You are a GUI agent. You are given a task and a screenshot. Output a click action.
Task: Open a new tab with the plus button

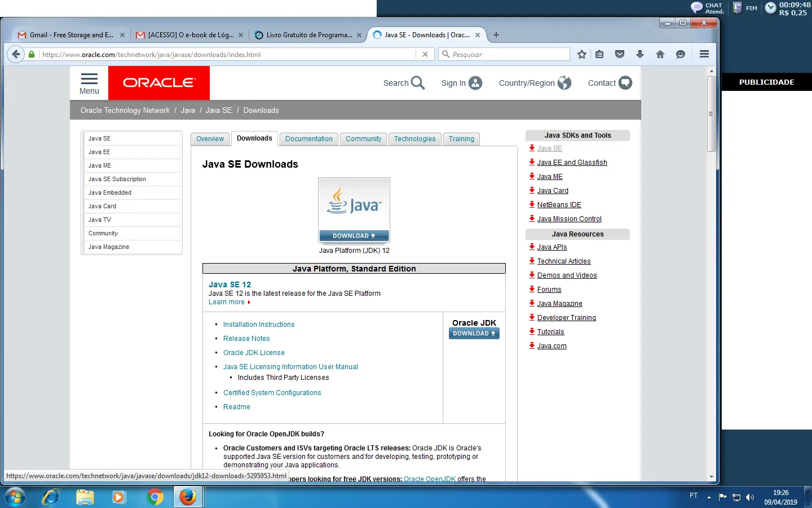click(496, 35)
